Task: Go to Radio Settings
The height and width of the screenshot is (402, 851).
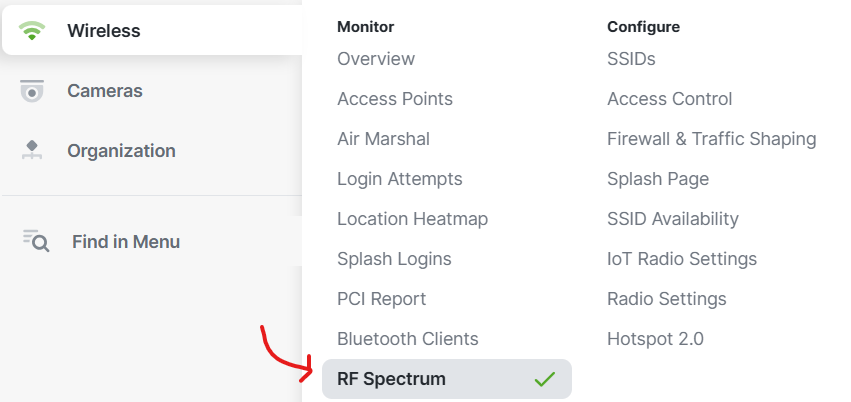Action: 666,299
